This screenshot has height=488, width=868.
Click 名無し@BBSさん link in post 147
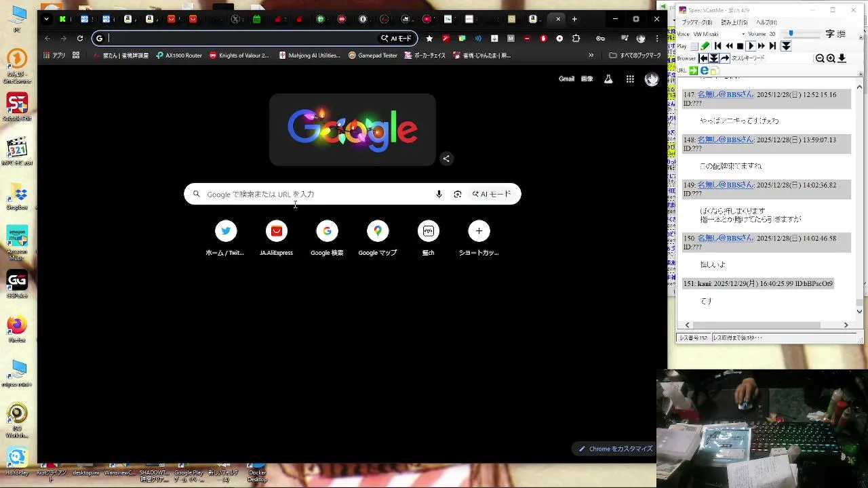[726, 95]
